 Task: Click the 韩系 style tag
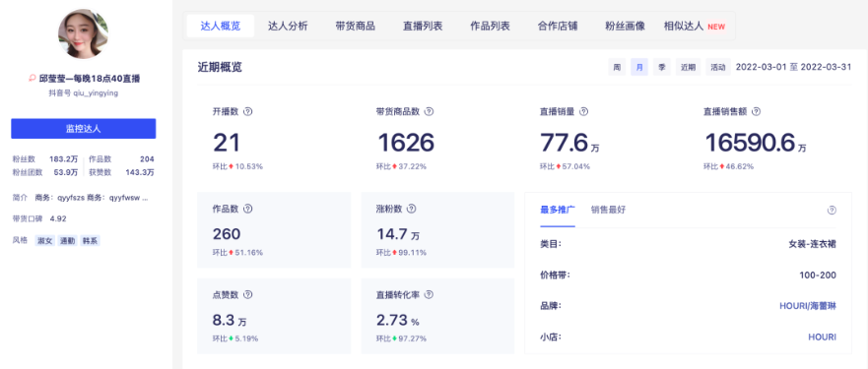pyautogui.click(x=90, y=241)
